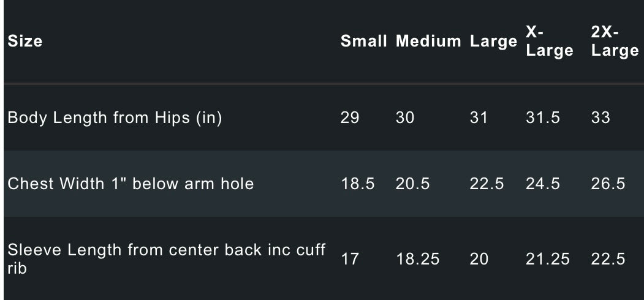The image size is (644, 300).
Task: Click the Large sleeve length value 20
Action: point(479,259)
